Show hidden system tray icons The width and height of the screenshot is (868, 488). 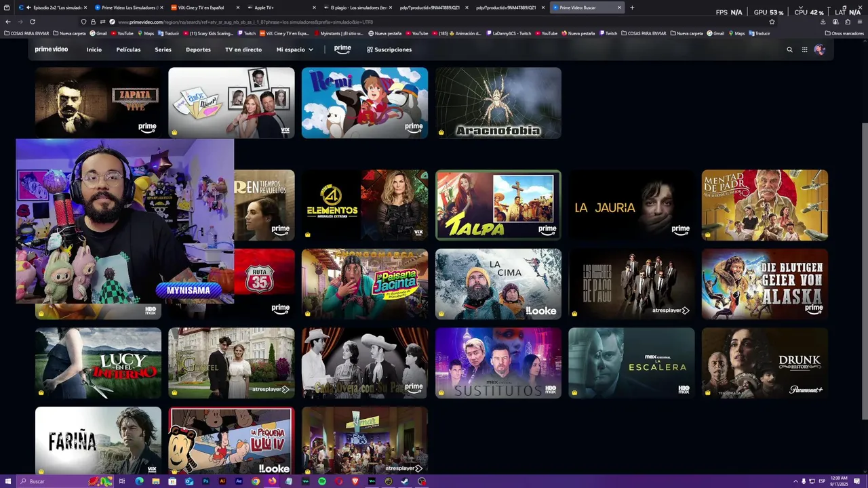(796, 481)
